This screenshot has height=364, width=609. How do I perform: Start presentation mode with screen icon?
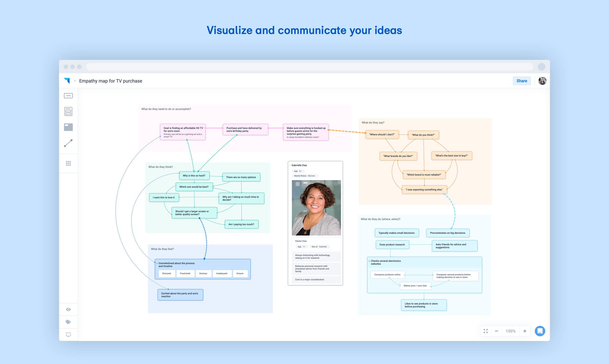[68, 335]
